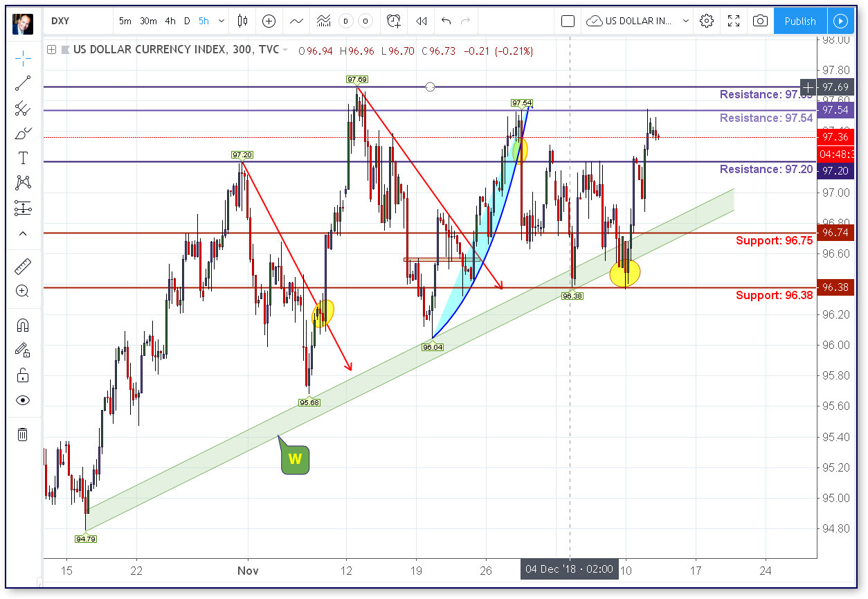This screenshot has width=868, height=599.
Task: Click the 96.04 price tag on chart
Action: click(433, 347)
